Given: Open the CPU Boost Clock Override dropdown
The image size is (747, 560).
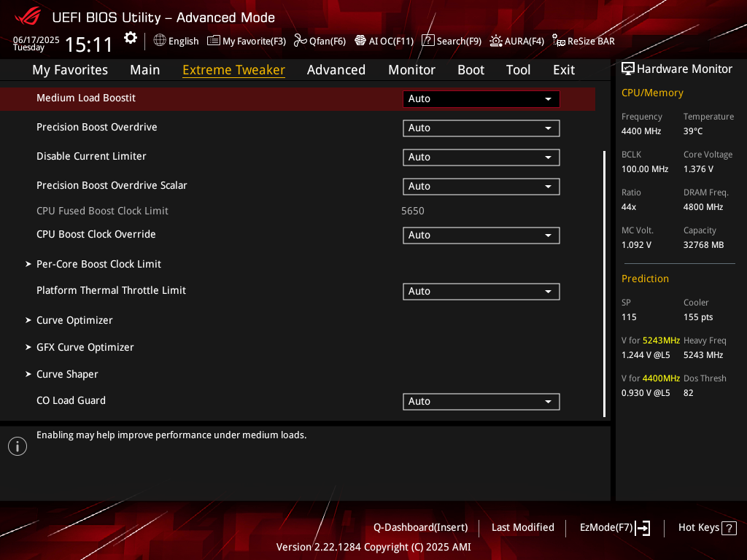Looking at the screenshot, I should (x=481, y=236).
